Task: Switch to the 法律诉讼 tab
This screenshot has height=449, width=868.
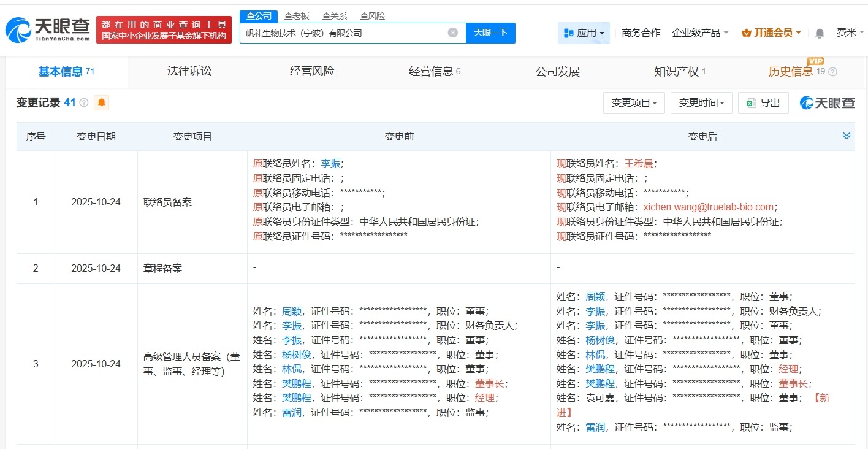Action: click(188, 71)
